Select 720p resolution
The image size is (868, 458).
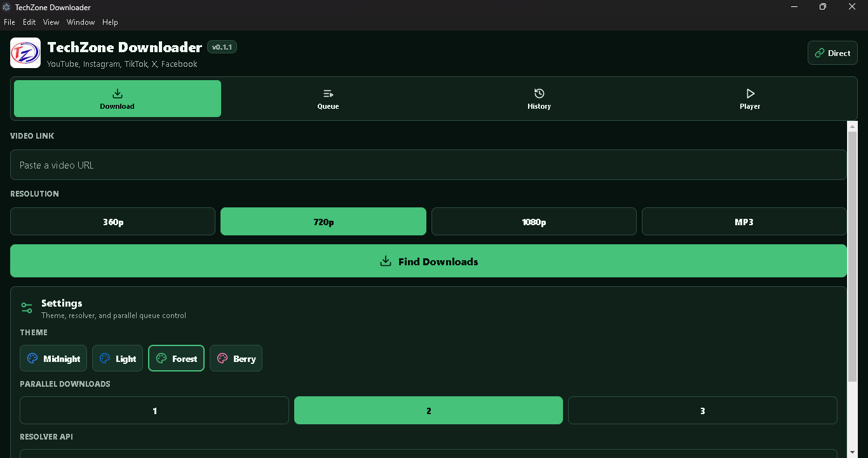[x=323, y=221]
